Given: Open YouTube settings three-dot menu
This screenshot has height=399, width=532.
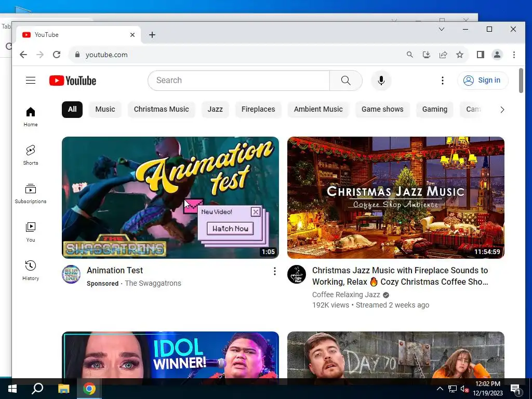Looking at the screenshot, I should (x=442, y=81).
